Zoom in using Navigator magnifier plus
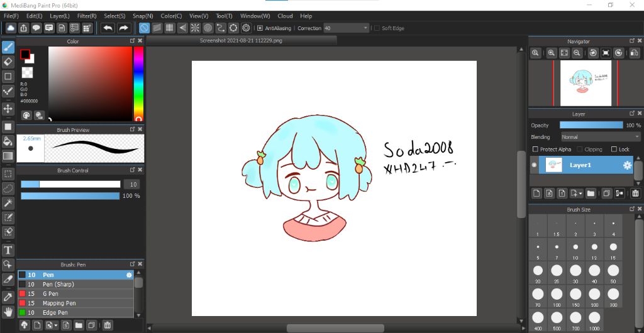The width and height of the screenshot is (644, 333). click(x=552, y=53)
